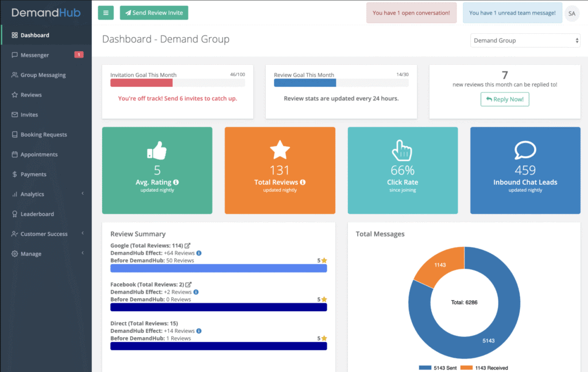Image resolution: width=588 pixels, height=372 pixels.
Task: Toggle the Received legend in Total Messages
Action: 485,368
